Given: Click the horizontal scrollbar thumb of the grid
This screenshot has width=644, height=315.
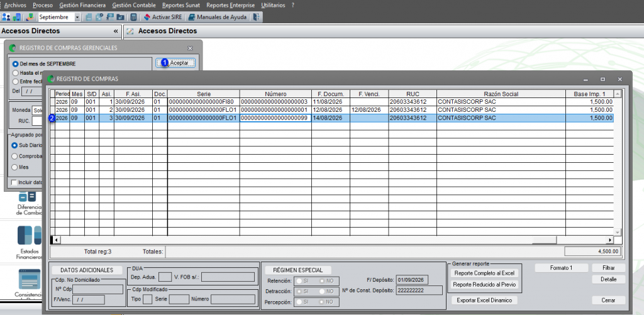Looking at the screenshot, I should [545, 240].
